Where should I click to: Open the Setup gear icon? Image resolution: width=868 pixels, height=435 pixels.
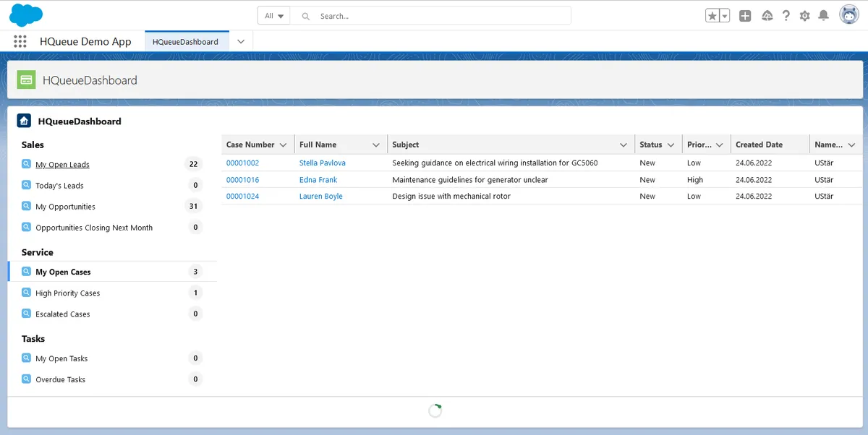[804, 16]
